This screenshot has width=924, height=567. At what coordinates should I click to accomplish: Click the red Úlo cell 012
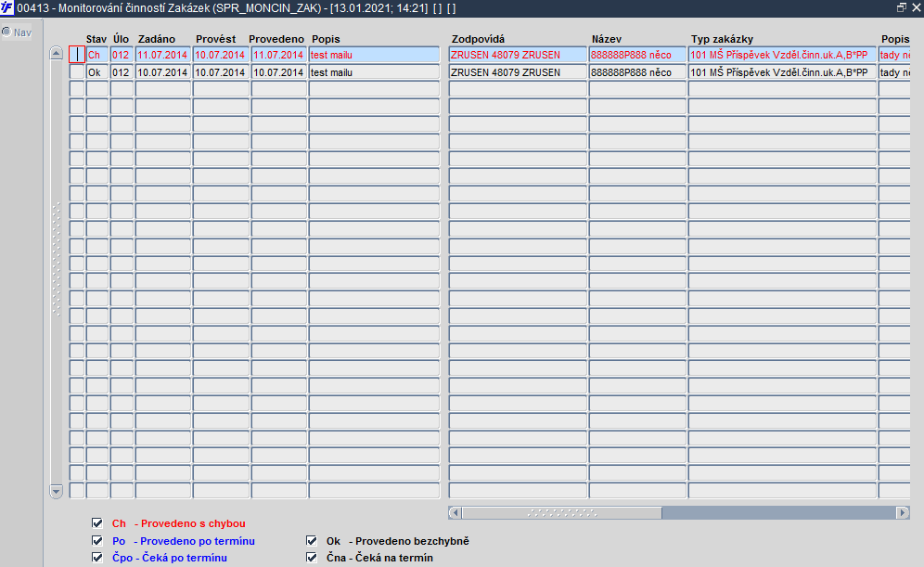[122, 55]
